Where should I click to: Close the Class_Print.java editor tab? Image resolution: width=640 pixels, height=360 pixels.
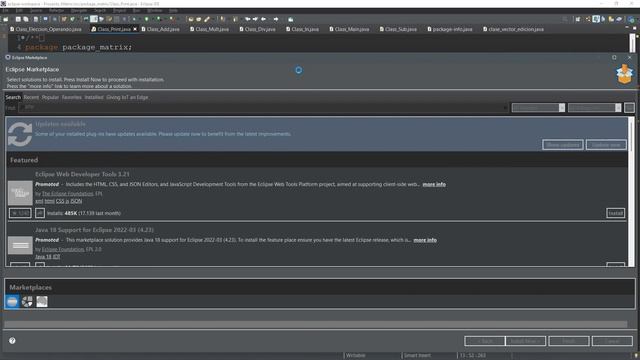[x=135, y=29]
